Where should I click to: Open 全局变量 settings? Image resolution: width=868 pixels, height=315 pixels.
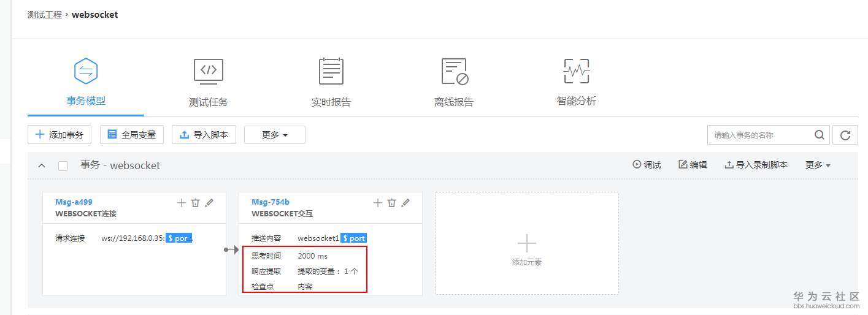[x=132, y=135]
